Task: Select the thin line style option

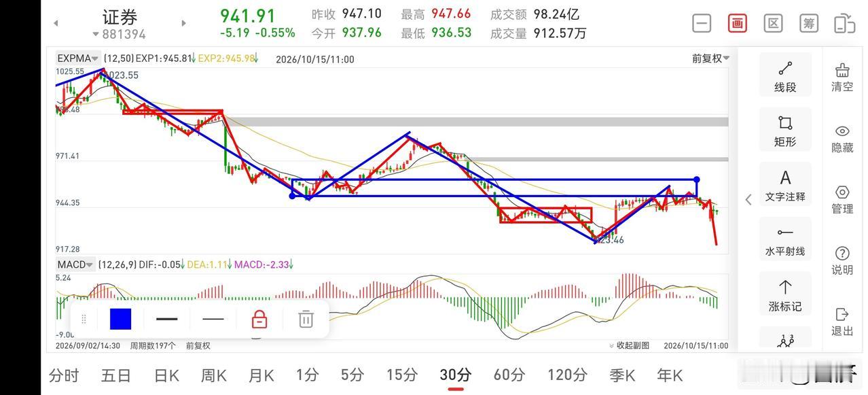Action: 213,319
